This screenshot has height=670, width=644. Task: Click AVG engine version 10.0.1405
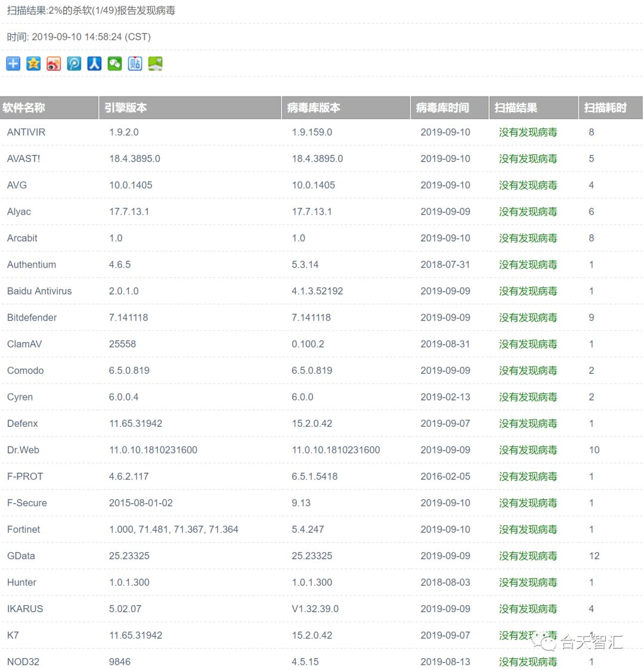(x=131, y=185)
